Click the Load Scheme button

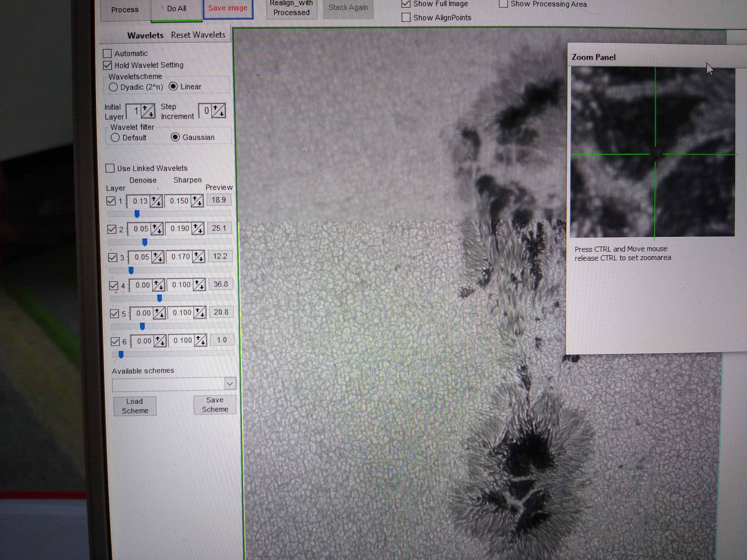coord(135,406)
